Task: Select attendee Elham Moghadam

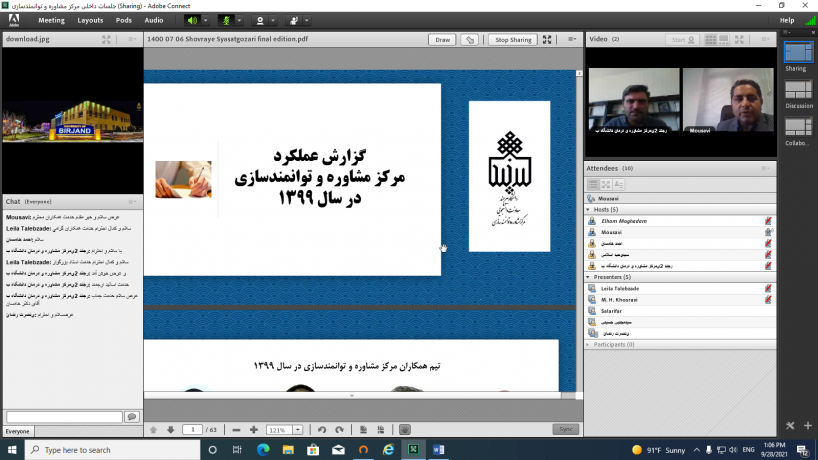Action: click(x=680, y=221)
